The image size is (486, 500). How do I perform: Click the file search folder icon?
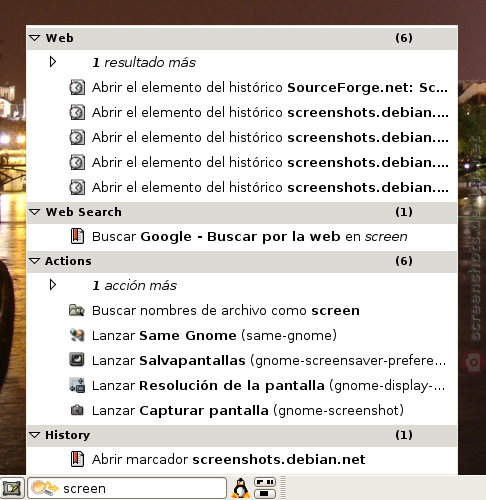click(x=77, y=310)
